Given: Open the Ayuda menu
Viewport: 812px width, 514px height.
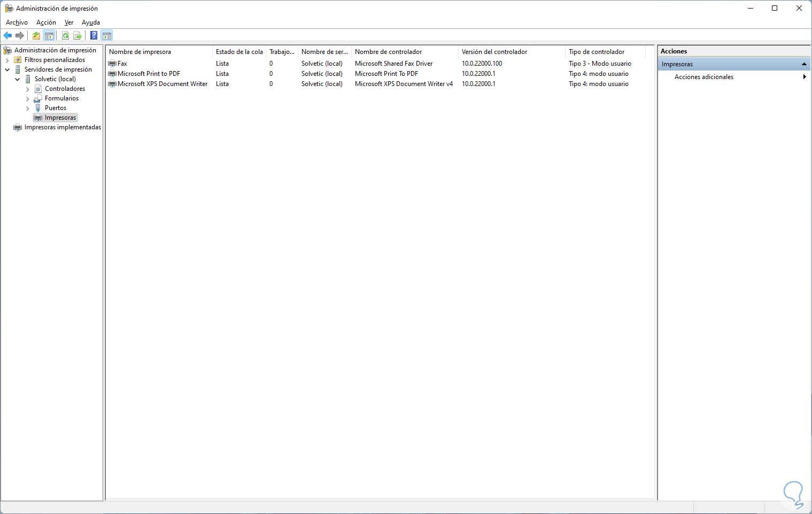Looking at the screenshot, I should (x=91, y=22).
